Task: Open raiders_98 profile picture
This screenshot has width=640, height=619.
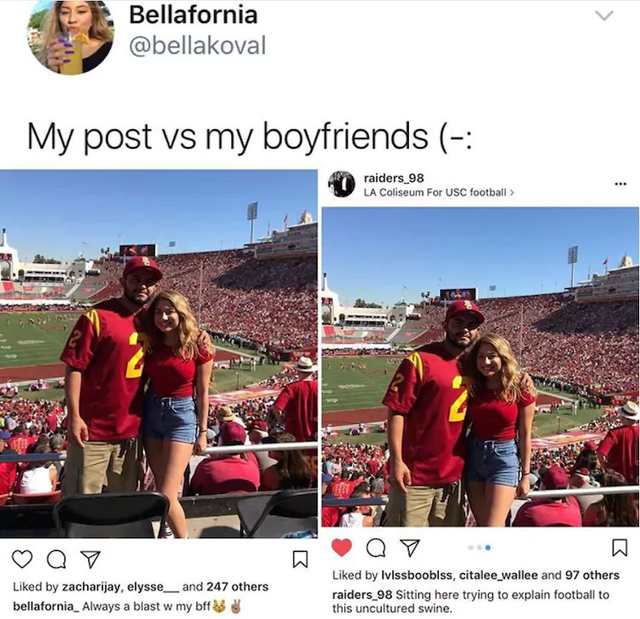Action: (342, 184)
